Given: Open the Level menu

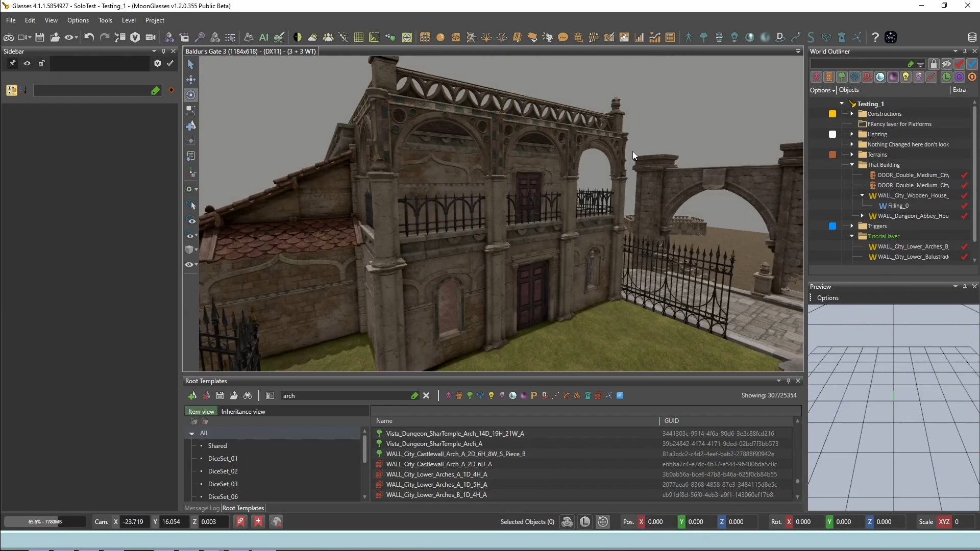Looking at the screenshot, I should [129, 20].
